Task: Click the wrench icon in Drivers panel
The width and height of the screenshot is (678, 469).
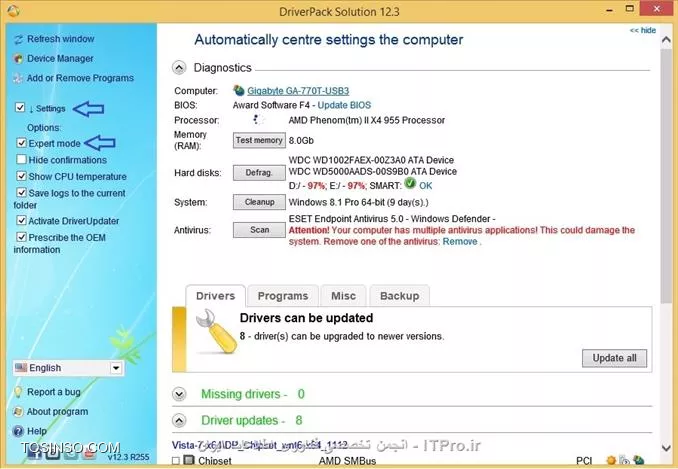Action: (215, 331)
